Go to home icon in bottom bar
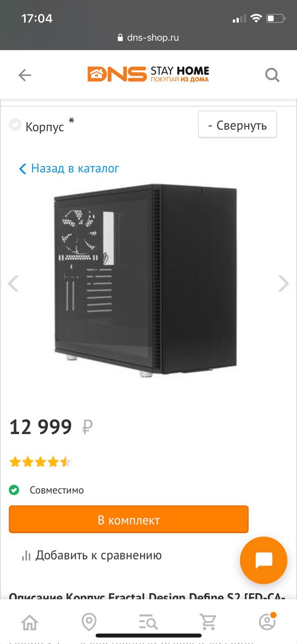Viewport: 297px width, 644px height. pyautogui.click(x=30, y=622)
